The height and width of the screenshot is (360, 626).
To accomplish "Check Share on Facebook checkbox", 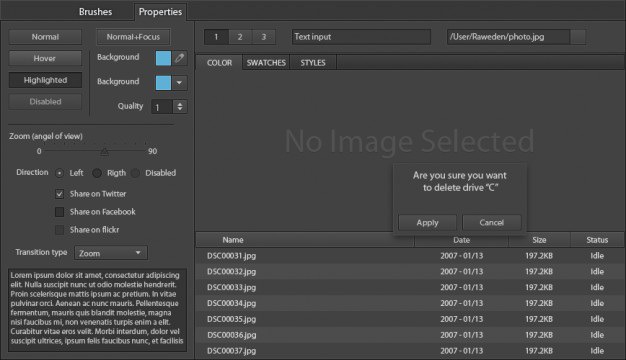I will click(59, 212).
